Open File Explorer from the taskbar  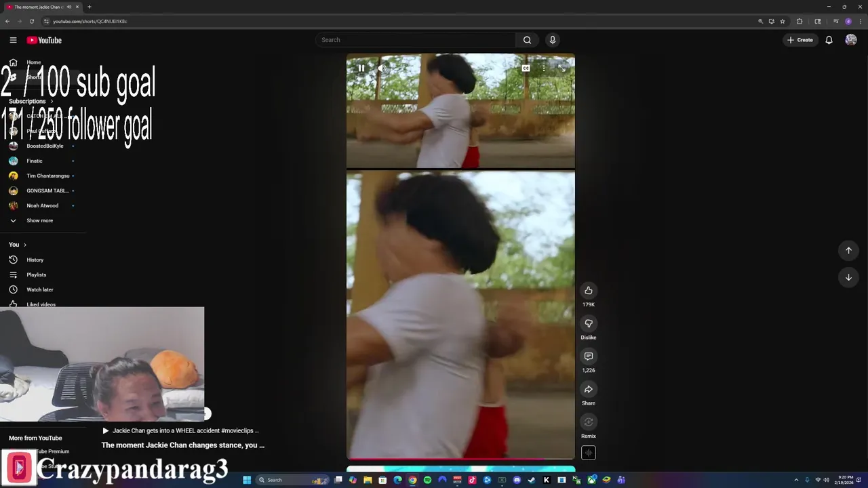tap(368, 480)
